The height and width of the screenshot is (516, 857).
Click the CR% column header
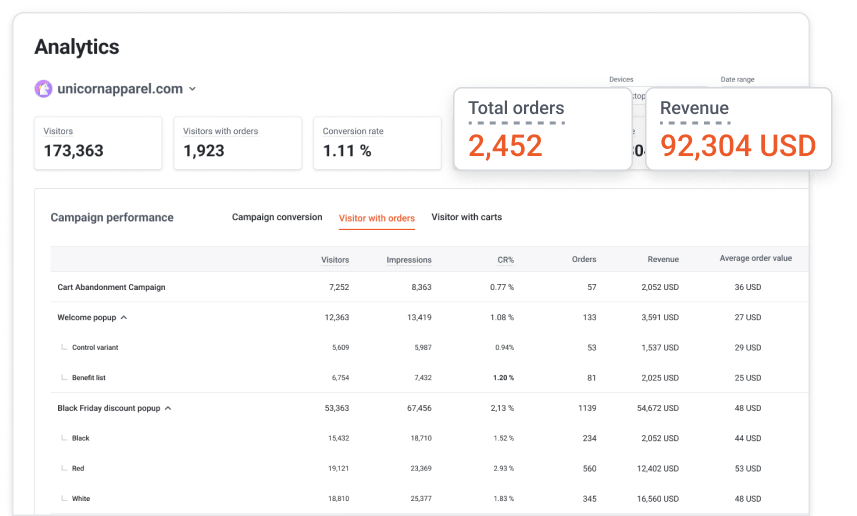(506, 260)
